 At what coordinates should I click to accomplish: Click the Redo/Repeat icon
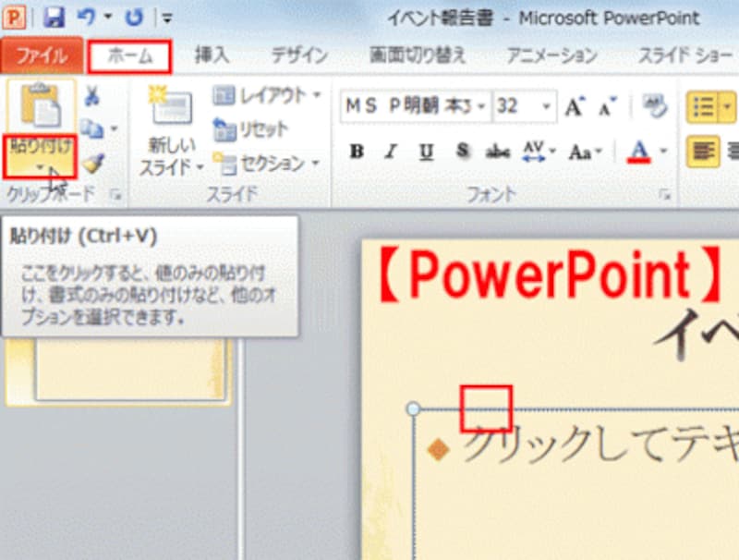[x=134, y=18]
